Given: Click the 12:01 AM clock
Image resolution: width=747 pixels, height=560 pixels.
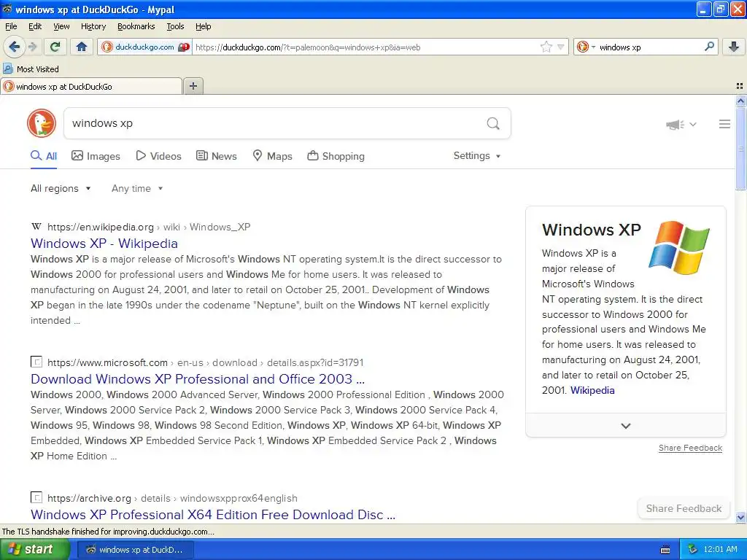Looking at the screenshot, I should click(720, 550).
